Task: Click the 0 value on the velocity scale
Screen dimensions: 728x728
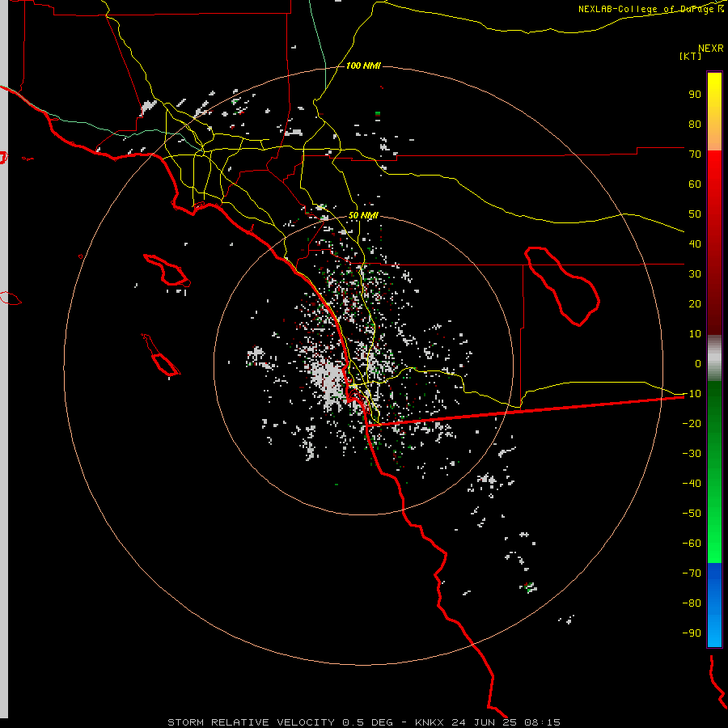Action: (698, 364)
